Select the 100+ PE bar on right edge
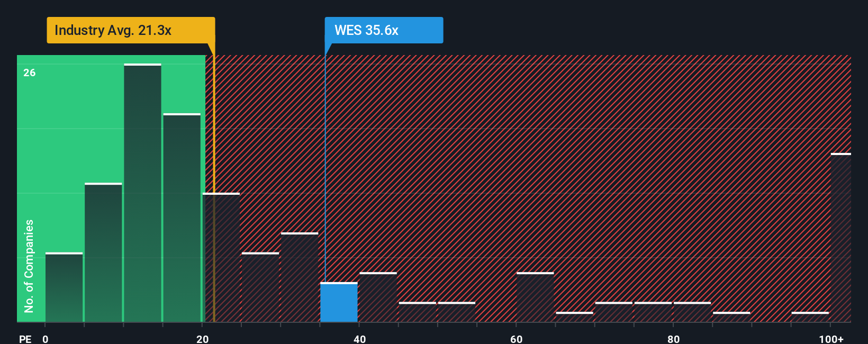The height and width of the screenshot is (344, 868). 841,238
